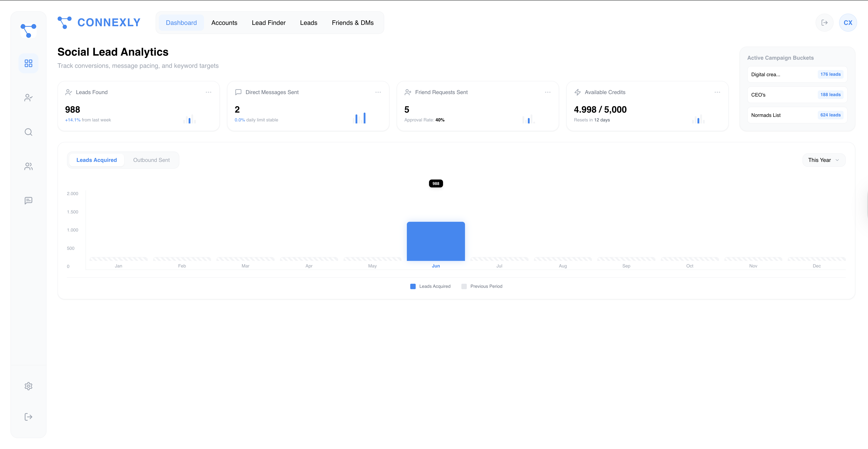Switch chart to Outbound Sent
Viewport: 868px width, 449px height.
[x=151, y=160]
